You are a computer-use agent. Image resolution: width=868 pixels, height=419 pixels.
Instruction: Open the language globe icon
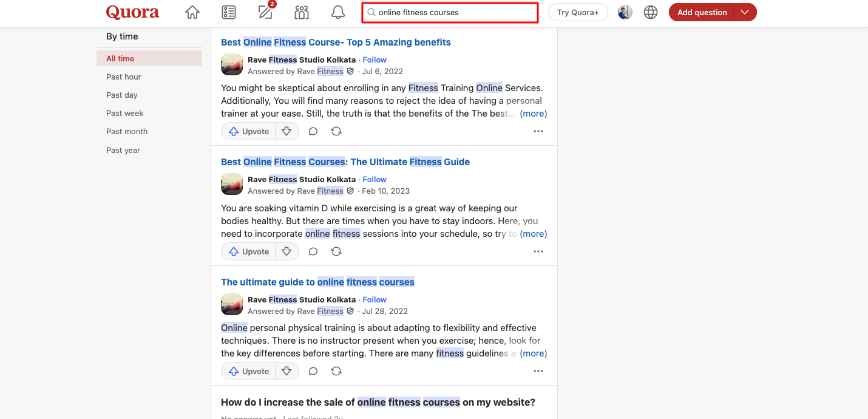pos(651,12)
